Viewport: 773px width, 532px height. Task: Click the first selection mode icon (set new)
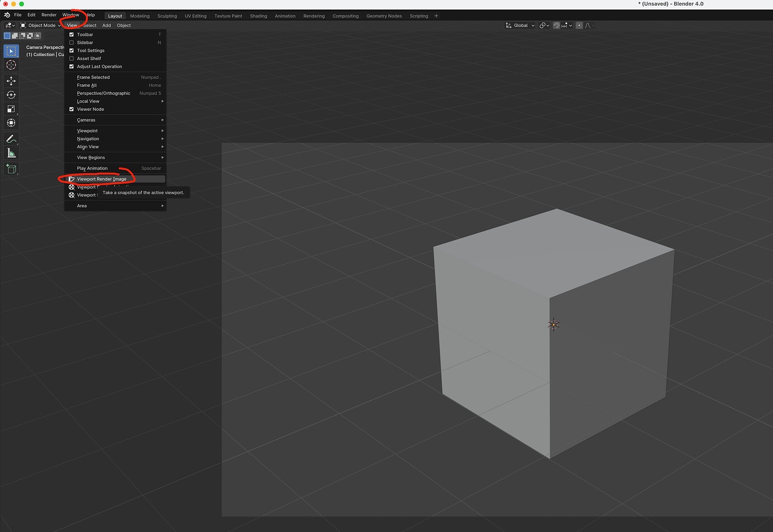tap(7, 35)
